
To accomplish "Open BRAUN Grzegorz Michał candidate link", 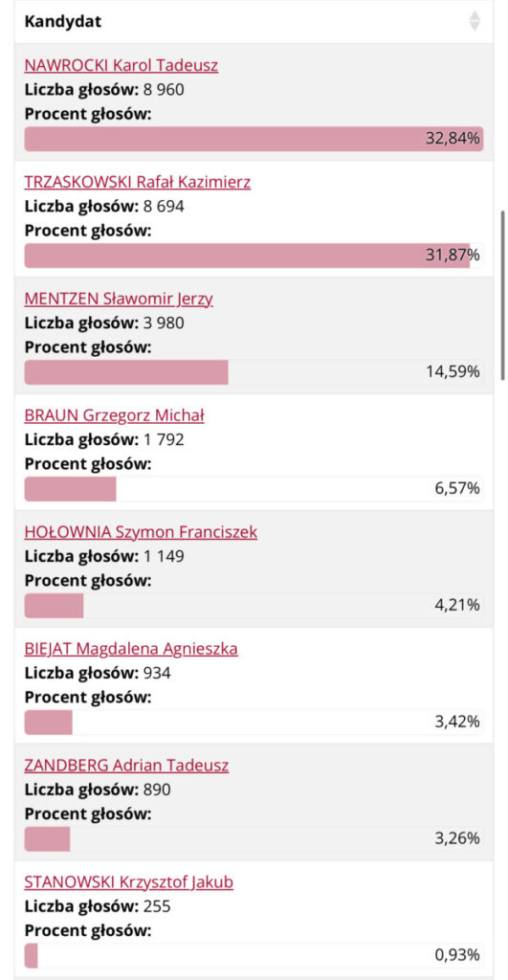I will [x=115, y=415].
